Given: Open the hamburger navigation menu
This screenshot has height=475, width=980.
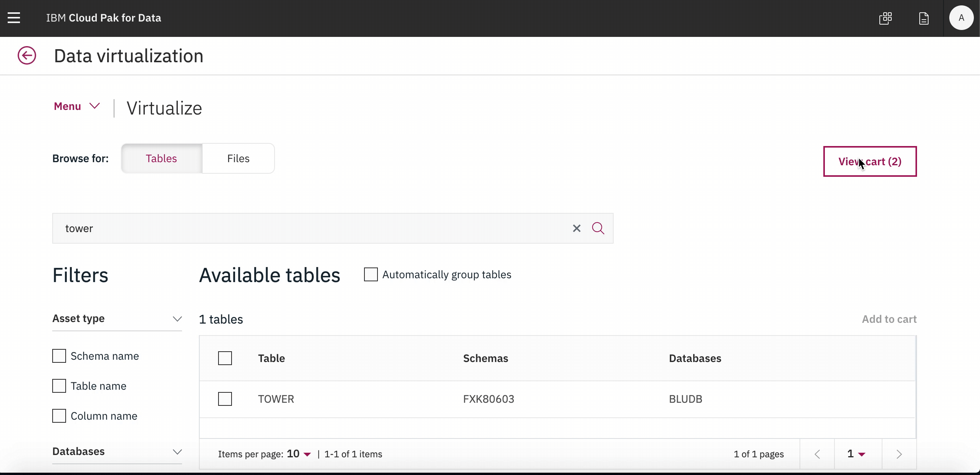Looking at the screenshot, I should coord(14,18).
